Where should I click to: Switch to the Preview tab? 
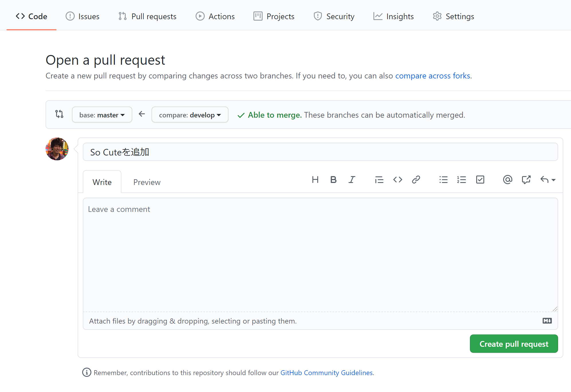[x=147, y=182]
